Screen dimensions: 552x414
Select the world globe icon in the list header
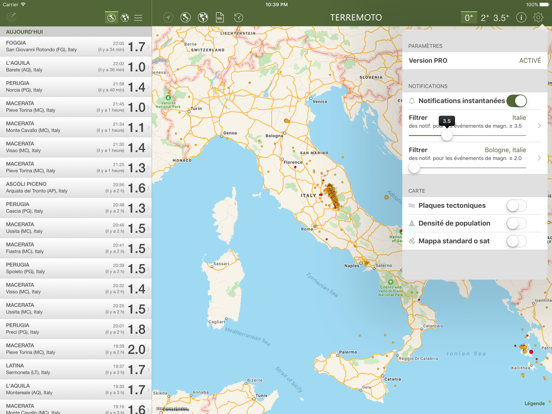pyautogui.click(x=125, y=18)
